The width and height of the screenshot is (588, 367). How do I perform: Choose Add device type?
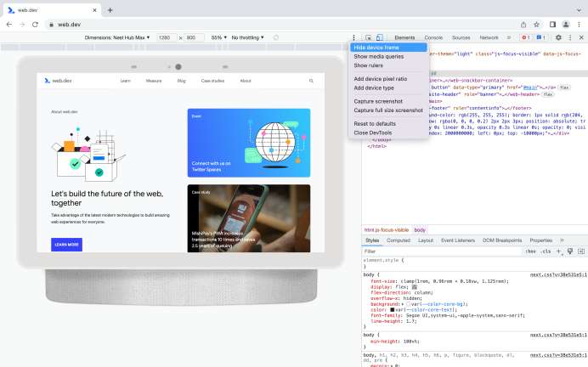[389, 88]
